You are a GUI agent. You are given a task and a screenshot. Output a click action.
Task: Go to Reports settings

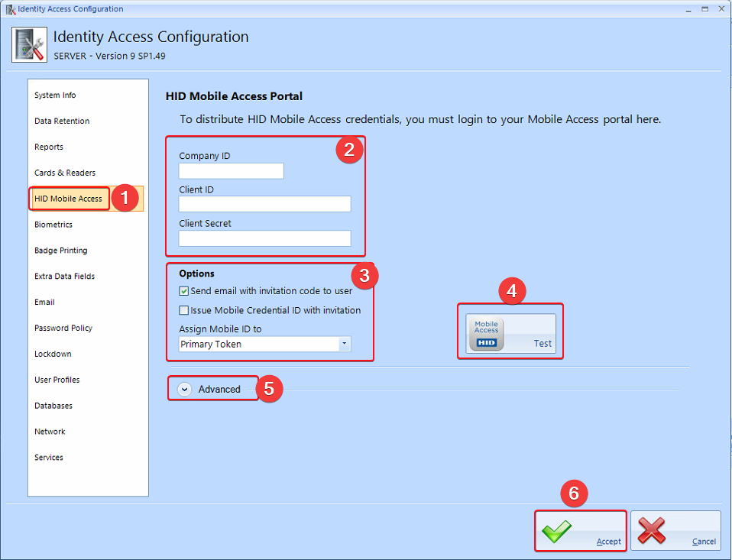49,147
